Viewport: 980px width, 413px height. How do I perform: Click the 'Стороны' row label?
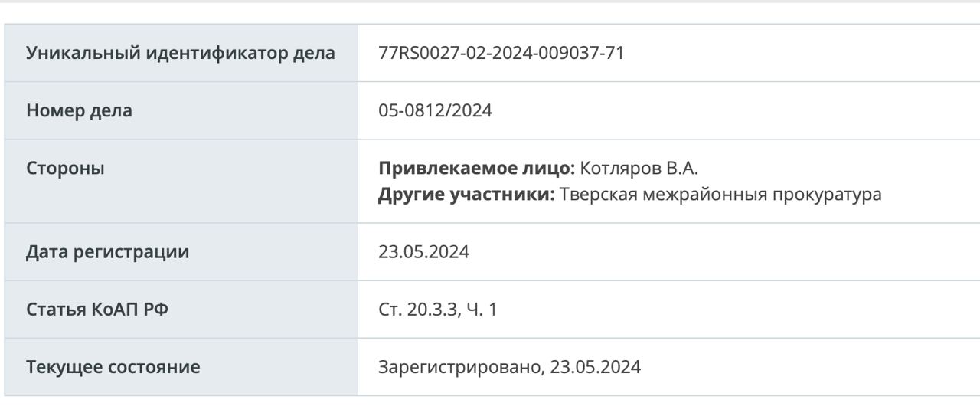tap(65, 168)
